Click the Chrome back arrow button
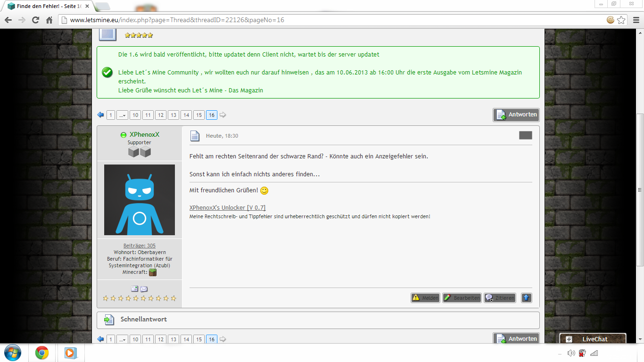 [x=8, y=20]
